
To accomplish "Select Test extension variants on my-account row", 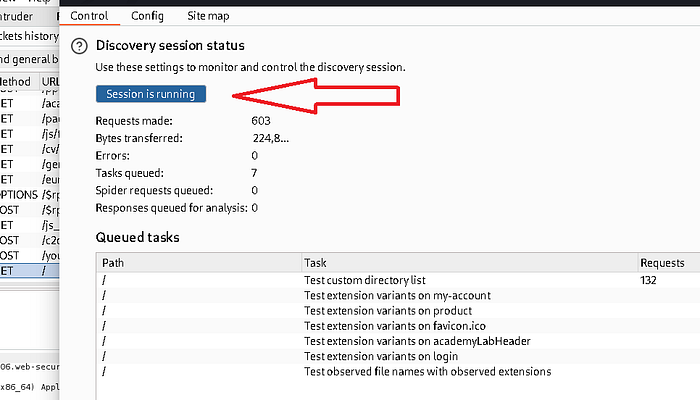I will point(398,295).
